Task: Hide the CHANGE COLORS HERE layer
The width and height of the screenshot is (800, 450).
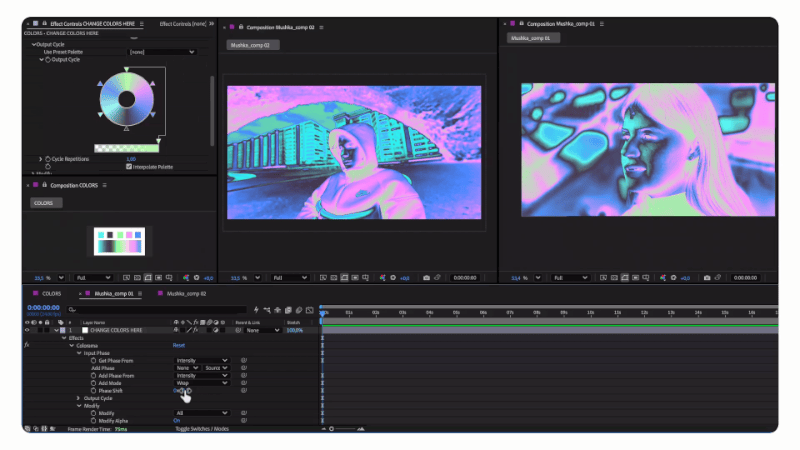Action: pos(27,330)
